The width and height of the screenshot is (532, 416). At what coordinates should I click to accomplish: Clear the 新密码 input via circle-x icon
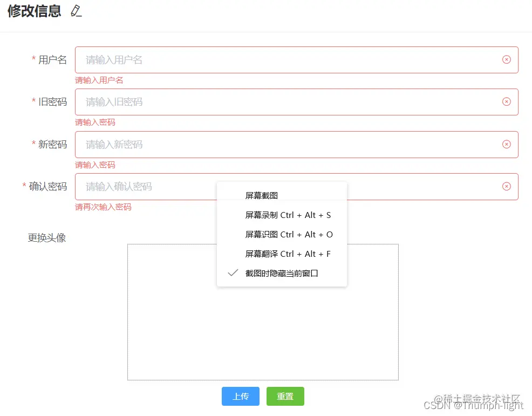(506, 144)
